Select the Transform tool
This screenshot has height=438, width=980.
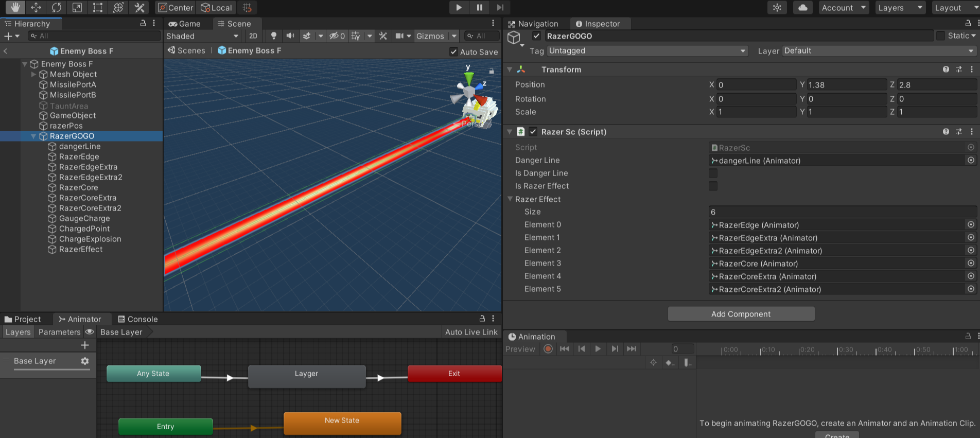click(118, 7)
